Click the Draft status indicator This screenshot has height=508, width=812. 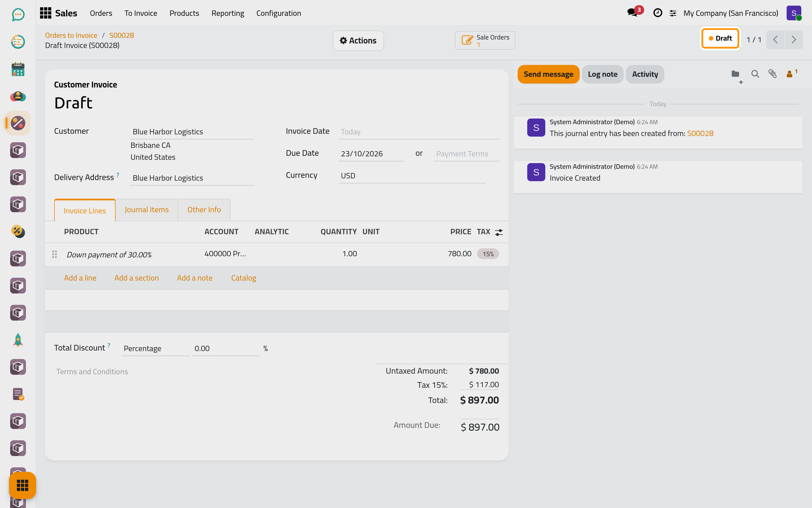[720, 38]
